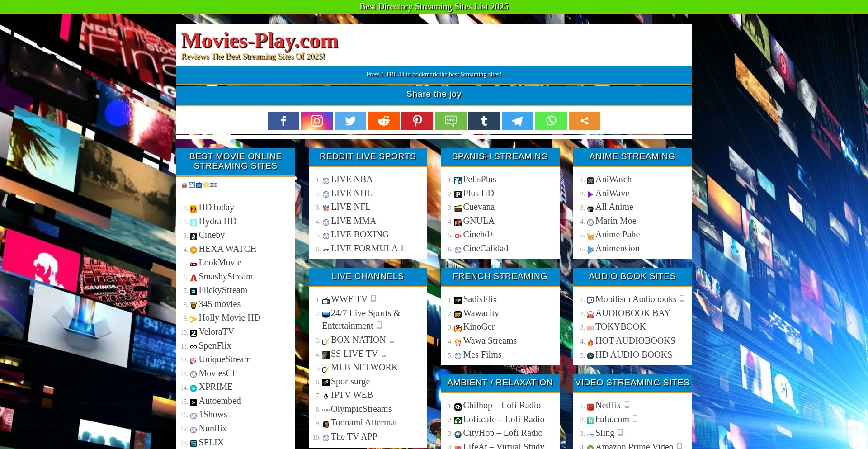Open the 345 movies link
Viewport: 868px width, 449px height.
pos(219,304)
